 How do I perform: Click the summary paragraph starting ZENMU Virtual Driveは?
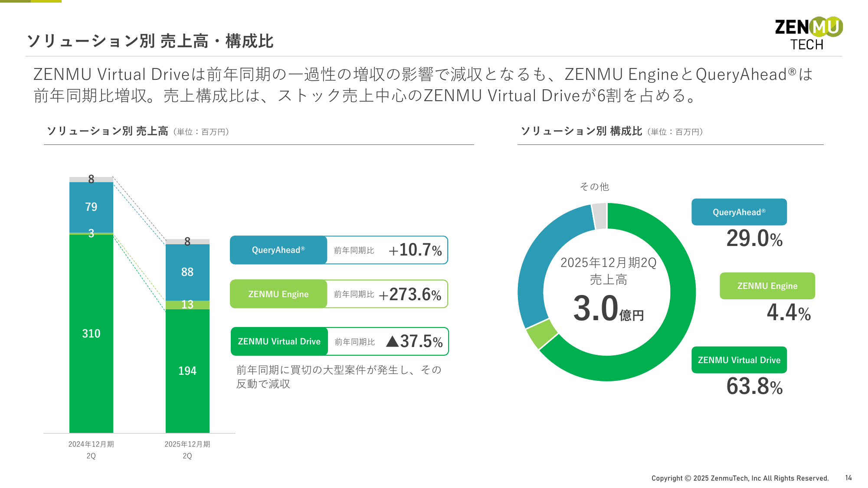pyautogui.click(x=423, y=85)
